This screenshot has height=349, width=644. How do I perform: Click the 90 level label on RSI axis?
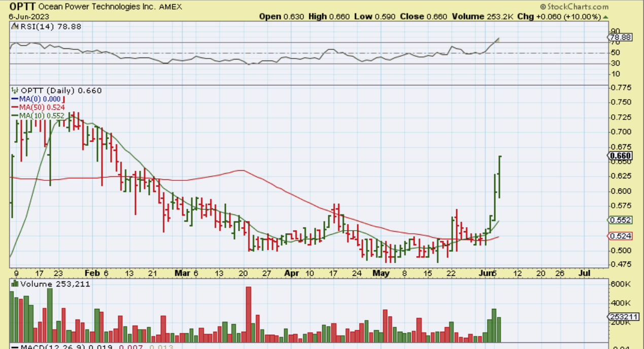click(615, 31)
